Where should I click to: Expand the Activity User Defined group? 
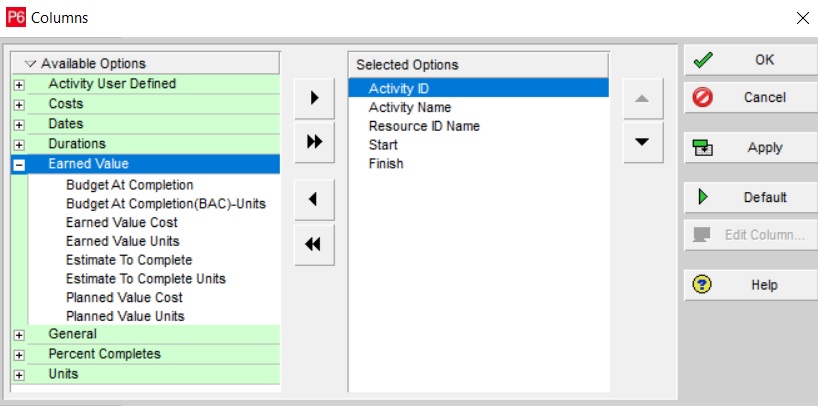tap(19, 85)
